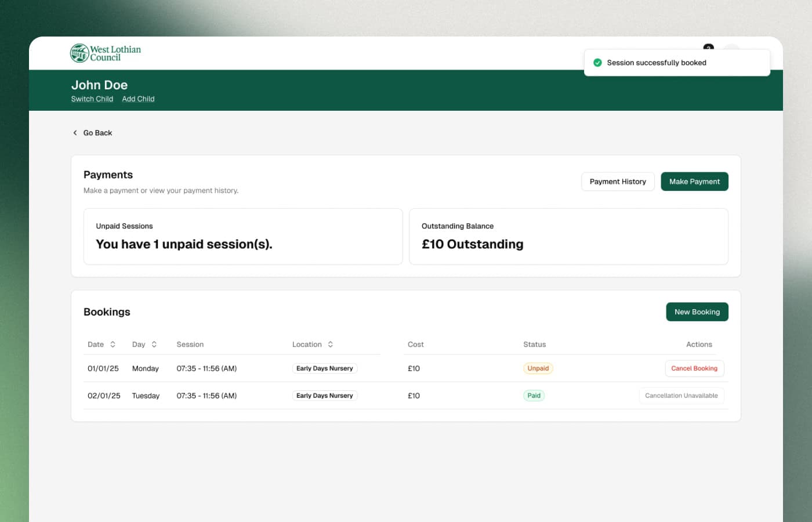
Task: Click the Unpaid status badge
Action: 538,368
